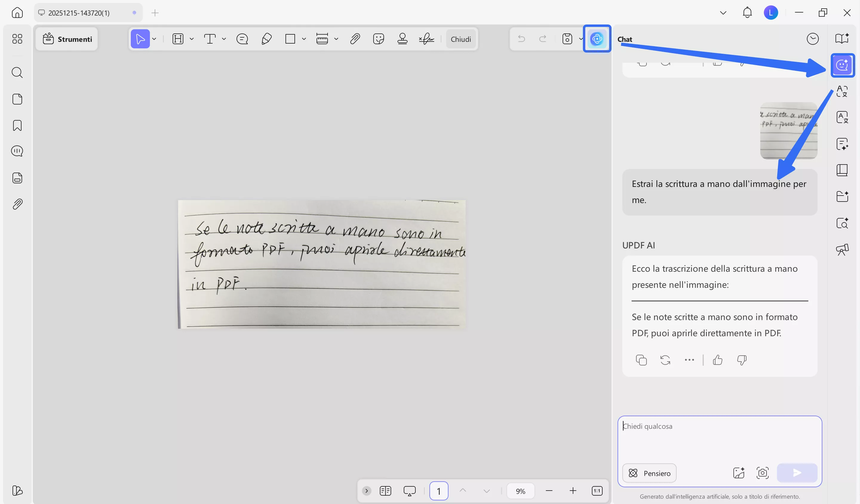Viewport: 860px width, 504px height.
Task: Zoom in using the plus control
Action: pos(573,491)
